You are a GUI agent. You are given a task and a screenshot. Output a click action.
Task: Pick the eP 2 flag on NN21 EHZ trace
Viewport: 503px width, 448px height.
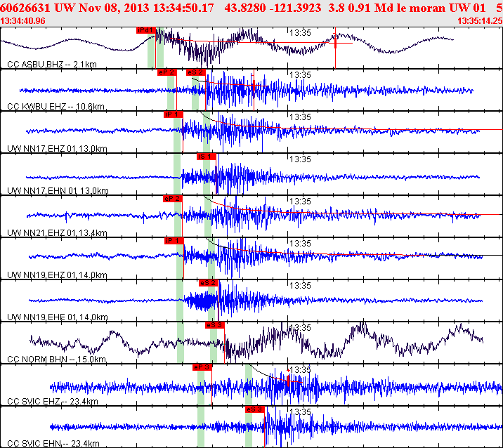(x=173, y=199)
